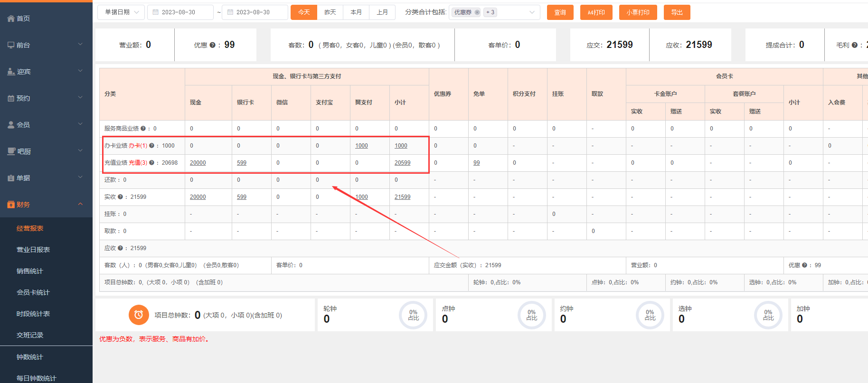This screenshot has width=868, height=383.
Task: Click calendar icon in start date field
Action: pos(155,12)
